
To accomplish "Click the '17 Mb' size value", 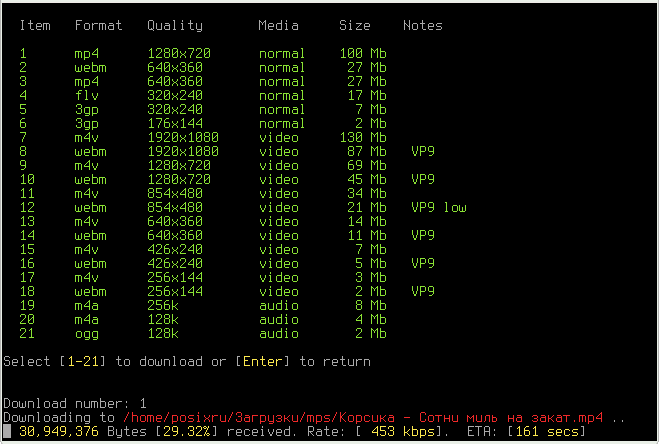I will click(x=367, y=95).
